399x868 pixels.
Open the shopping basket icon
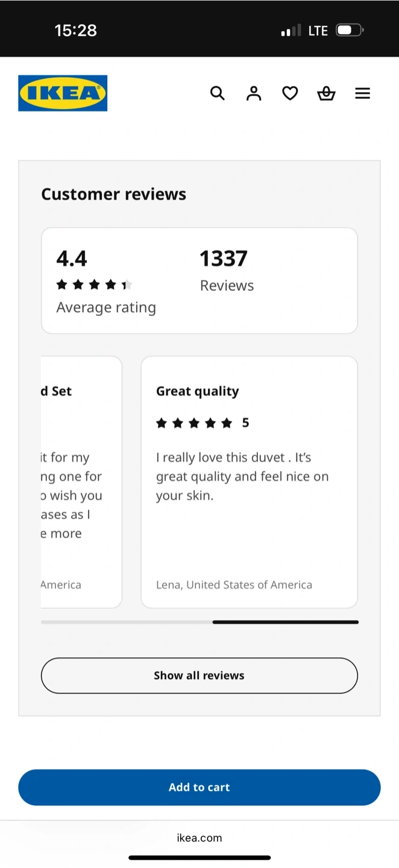[326, 93]
